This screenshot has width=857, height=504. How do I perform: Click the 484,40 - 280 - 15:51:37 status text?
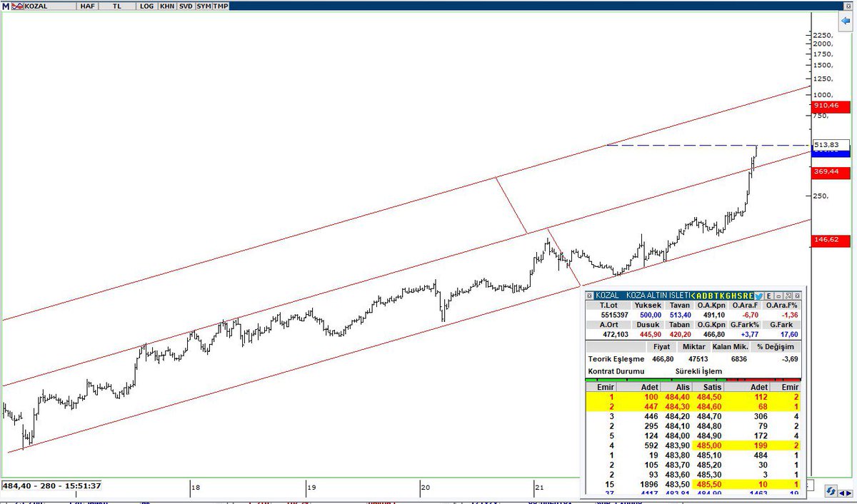pos(51,485)
